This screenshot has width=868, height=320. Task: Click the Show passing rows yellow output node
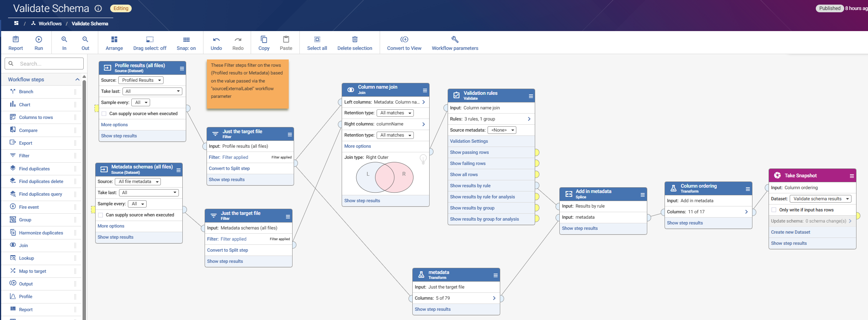click(537, 152)
